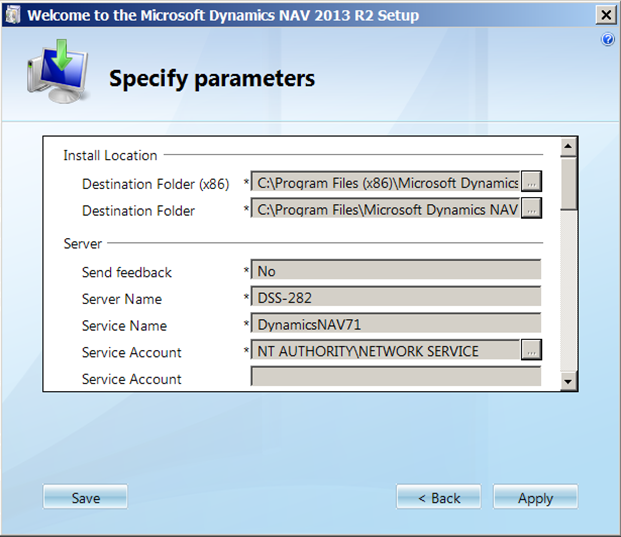Click the computer download image beside heading
Screen dimensions: 621x537
pyautogui.click(x=58, y=72)
